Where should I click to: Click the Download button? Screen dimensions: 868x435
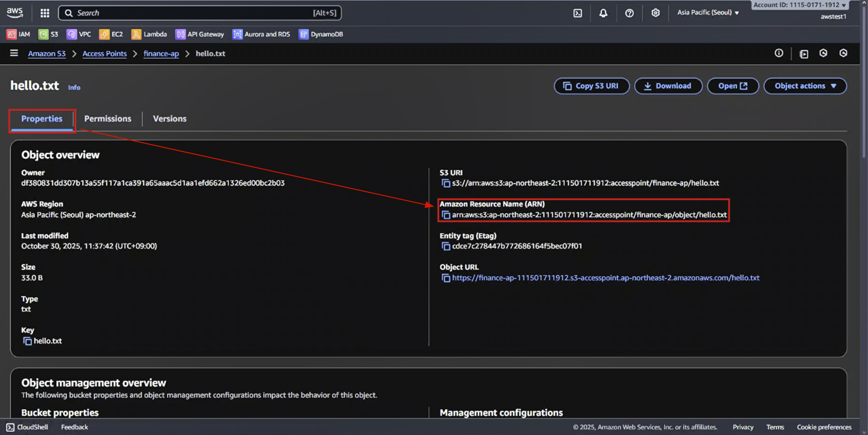point(668,86)
